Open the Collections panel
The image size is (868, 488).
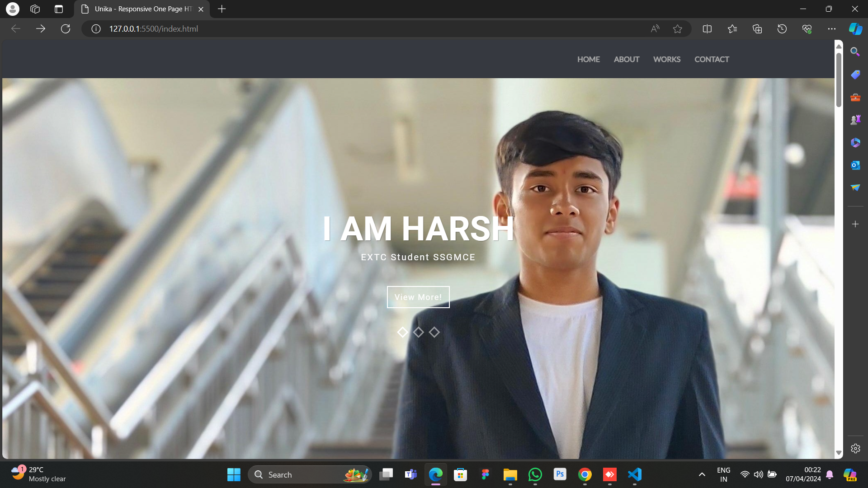click(757, 29)
